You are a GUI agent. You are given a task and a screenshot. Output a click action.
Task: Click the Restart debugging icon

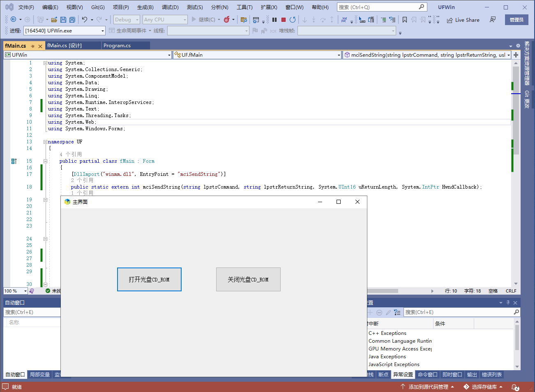click(293, 19)
